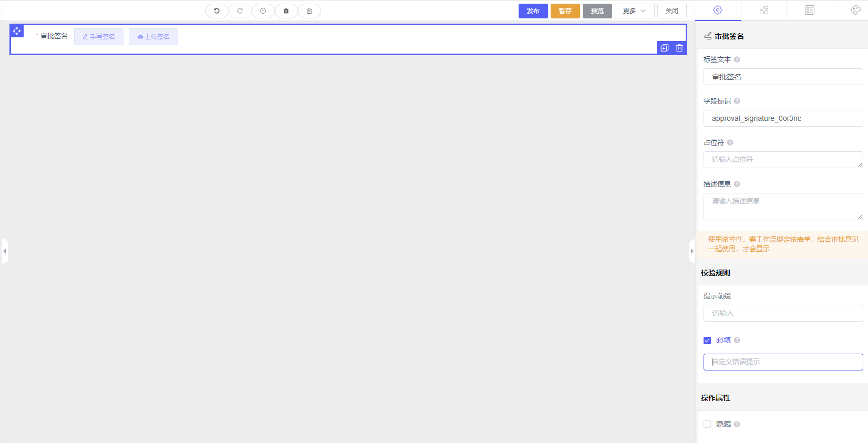Open the palette style tab

[855, 10]
